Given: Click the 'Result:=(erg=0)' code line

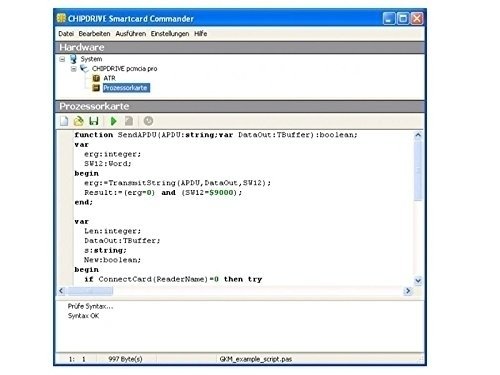Looking at the screenshot, I should pos(163,192).
